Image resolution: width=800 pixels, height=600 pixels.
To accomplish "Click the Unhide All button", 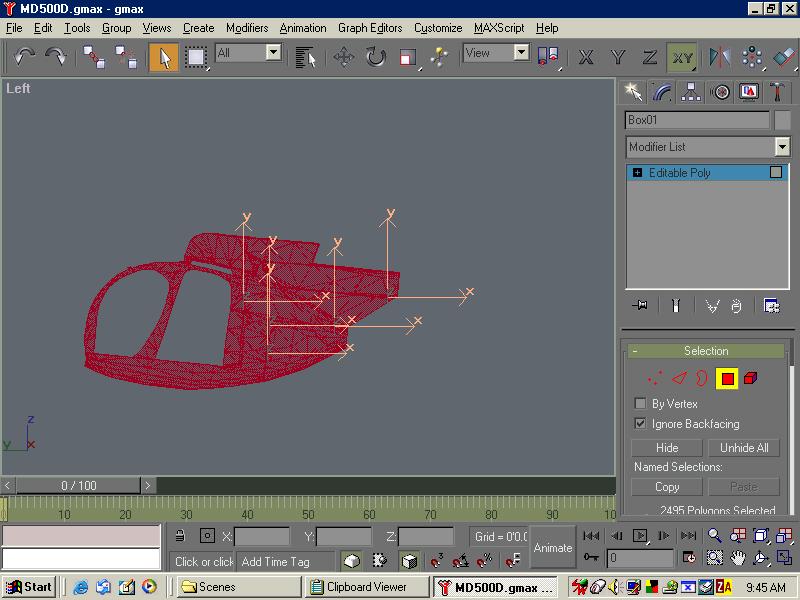I will [745, 448].
